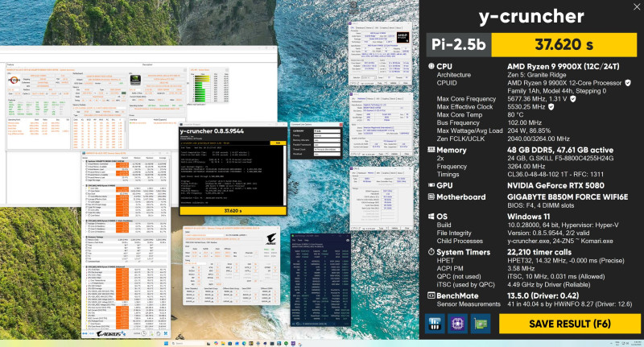The height and width of the screenshot is (347, 644).
Task: Switch to CPU tab in the CPU-Z window showing memory timings
Action: click(354, 173)
